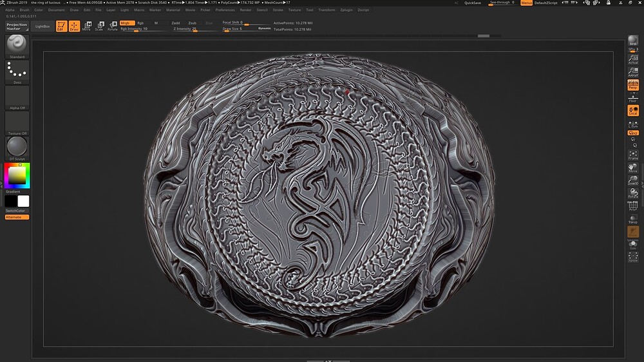Viewport: 644px width, 362px height.
Task: Click the Zoom3D icon
Action: [633, 180]
